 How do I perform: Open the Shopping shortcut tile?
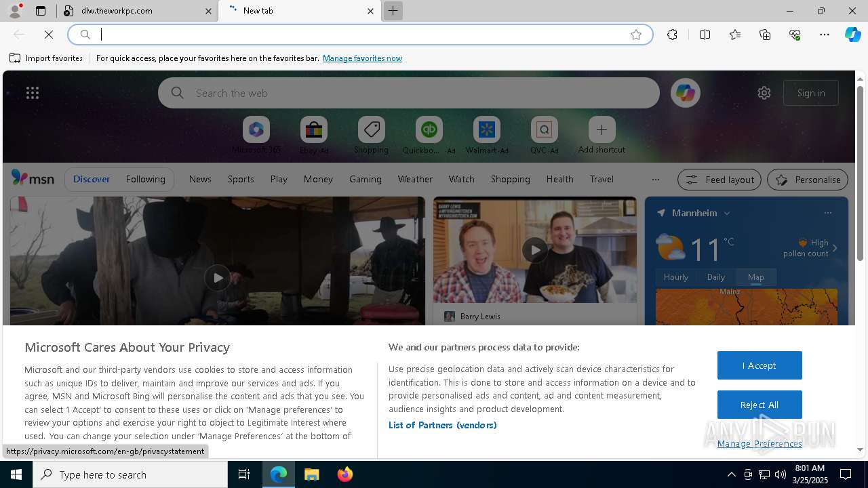(x=371, y=135)
